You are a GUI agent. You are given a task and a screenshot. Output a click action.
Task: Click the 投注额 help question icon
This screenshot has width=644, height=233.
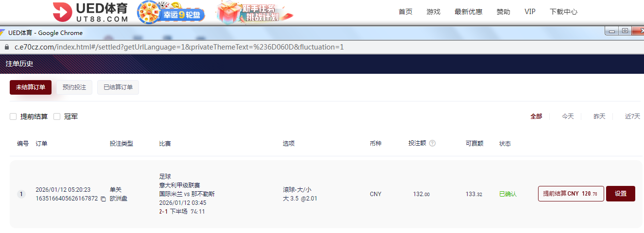pos(433,143)
